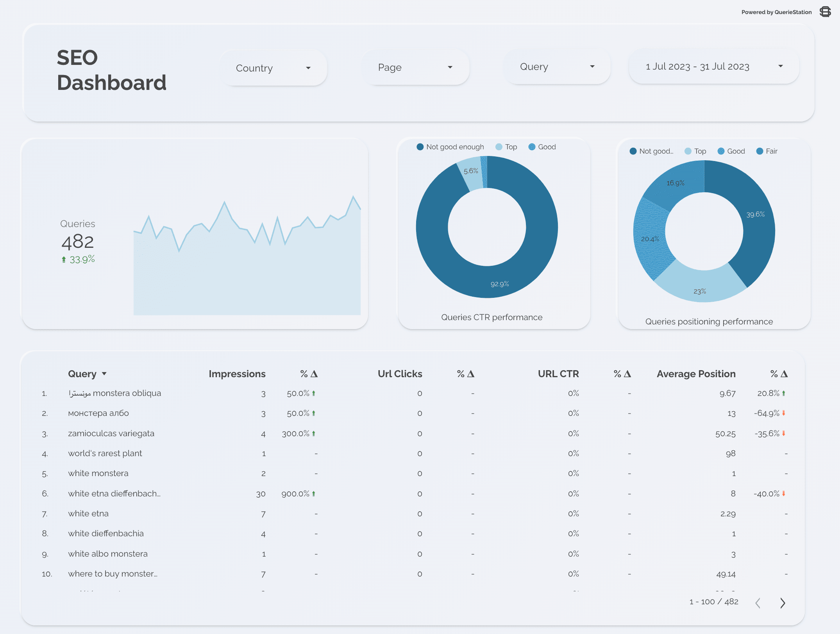
Task: Click the QuerieStation logo icon
Action: pyautogui.click(x=825, y=12)
